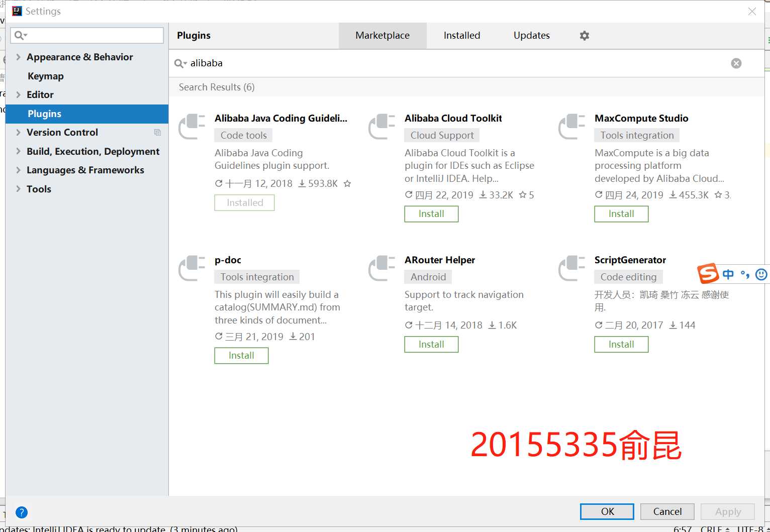Click MaxCompute Studio plugin icon
This screenshot has width=770, height=532.
click(x=572, y=126)
